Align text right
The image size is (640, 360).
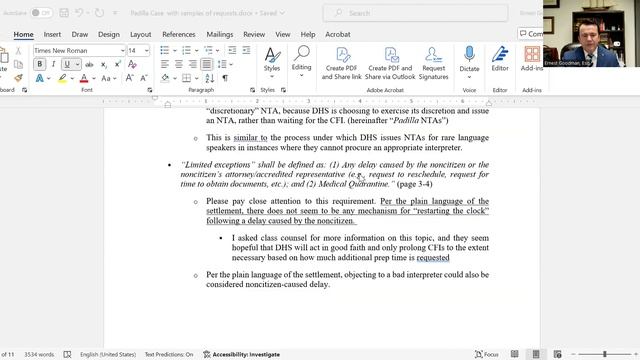pos(193,64)
